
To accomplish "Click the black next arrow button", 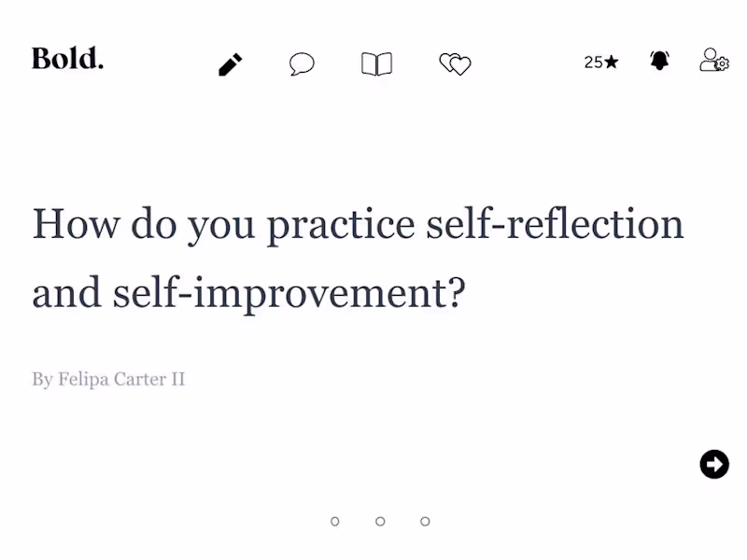I will (x=714, y=464).
